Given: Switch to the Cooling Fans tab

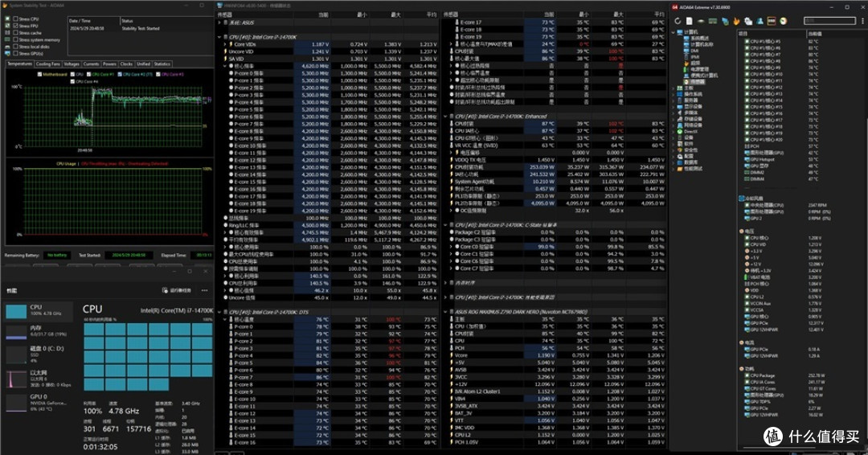Looking at the screenshot, I should pos(47,64).
